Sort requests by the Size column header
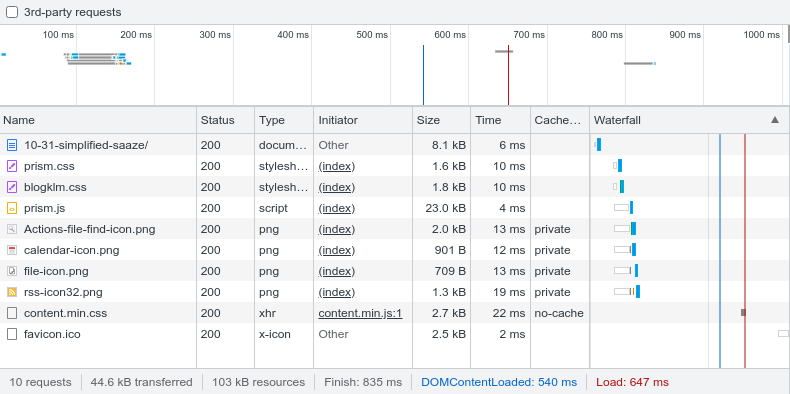Image resolution: width=790 pixels, height=394 pixels. pyautogui.click(x=441, y=120)
